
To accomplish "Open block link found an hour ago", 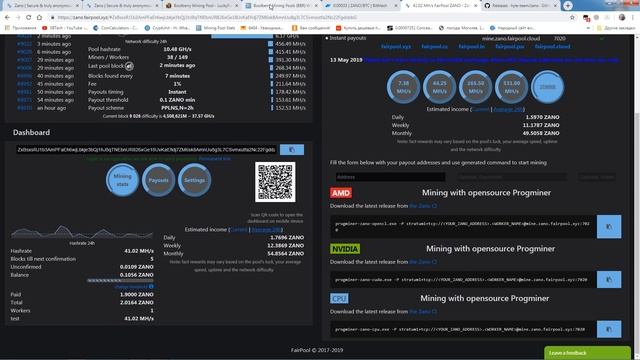I will click(x=24, y=108).
